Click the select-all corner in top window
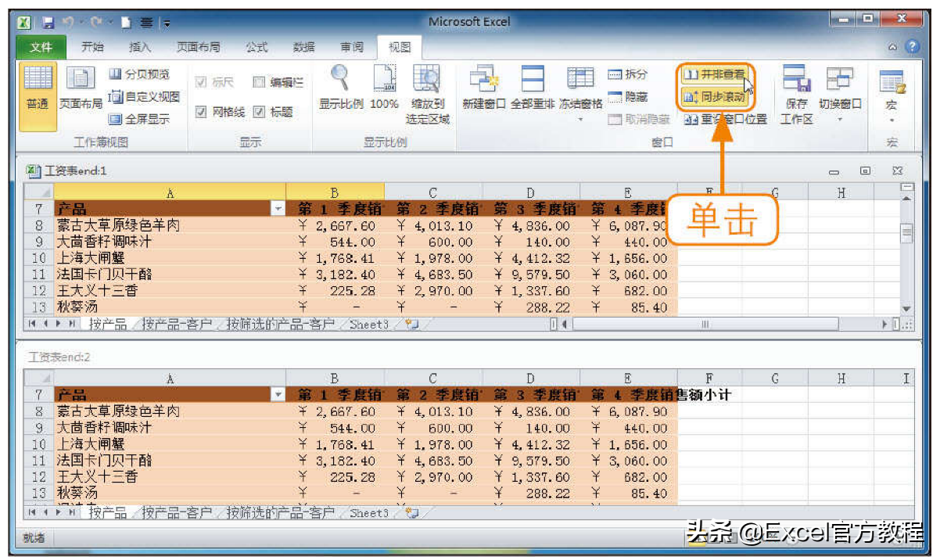This screenshot has height=560, width=940. [x=39, y=192]
